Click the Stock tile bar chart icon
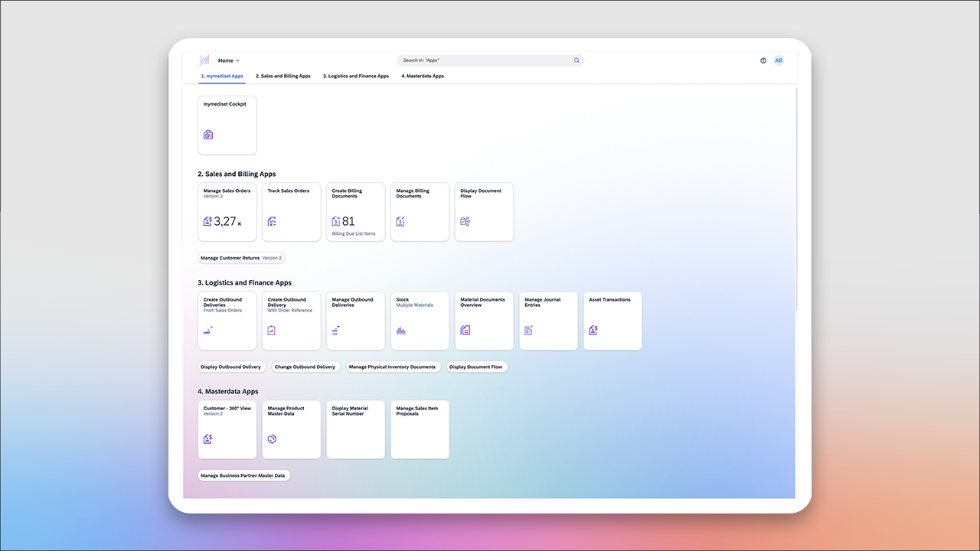This screenshot has width=980, height=551. click(400, 331)
